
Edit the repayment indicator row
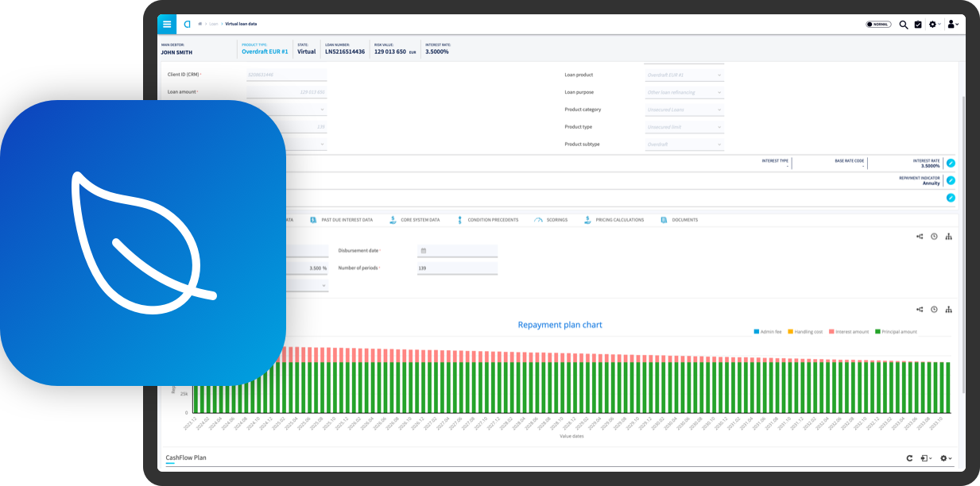[951, 180]
